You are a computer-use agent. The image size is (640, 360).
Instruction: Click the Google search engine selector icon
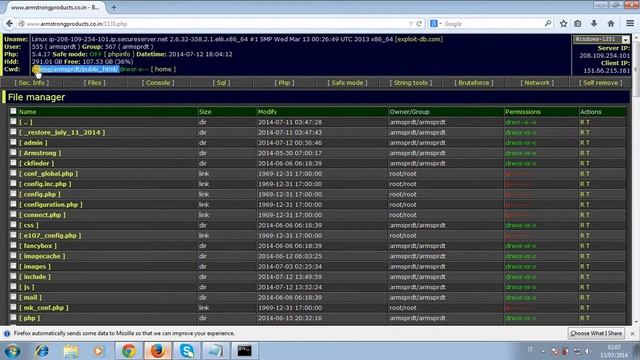coord(434,24)
